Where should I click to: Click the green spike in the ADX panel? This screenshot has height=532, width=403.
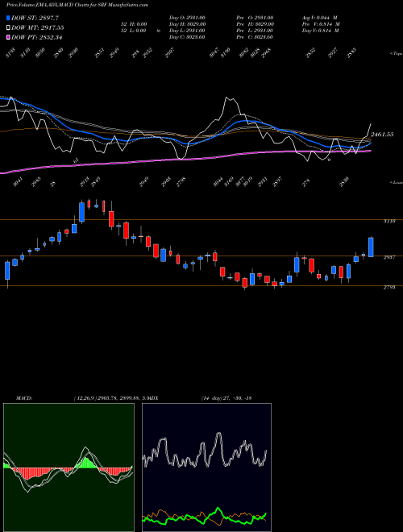click(x=218, y=509)
